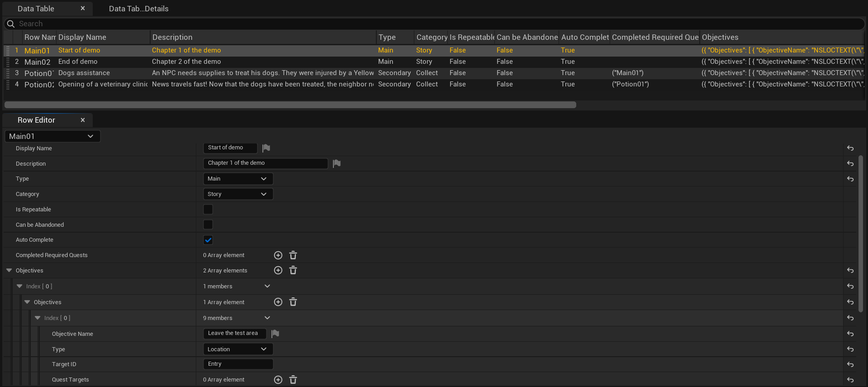868x387 pixels.
Task: Click the localization flag next to Display Name
Action: tap(266, 148)
